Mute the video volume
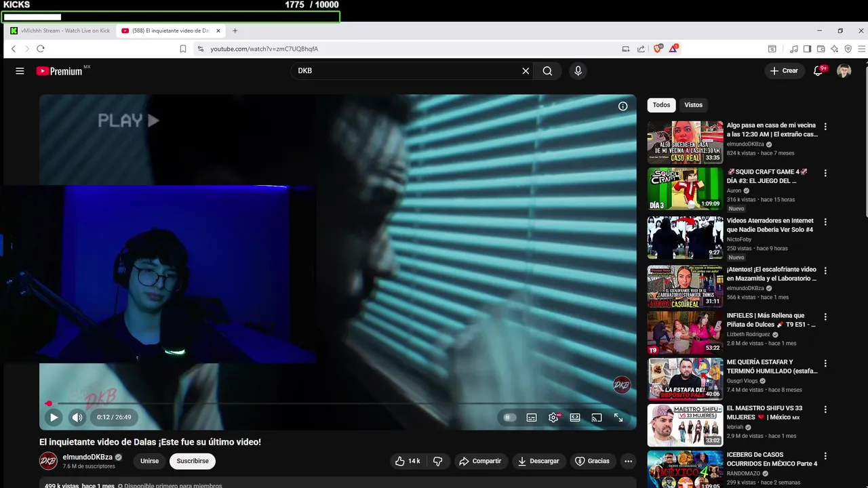 click(x=77, y=418)
